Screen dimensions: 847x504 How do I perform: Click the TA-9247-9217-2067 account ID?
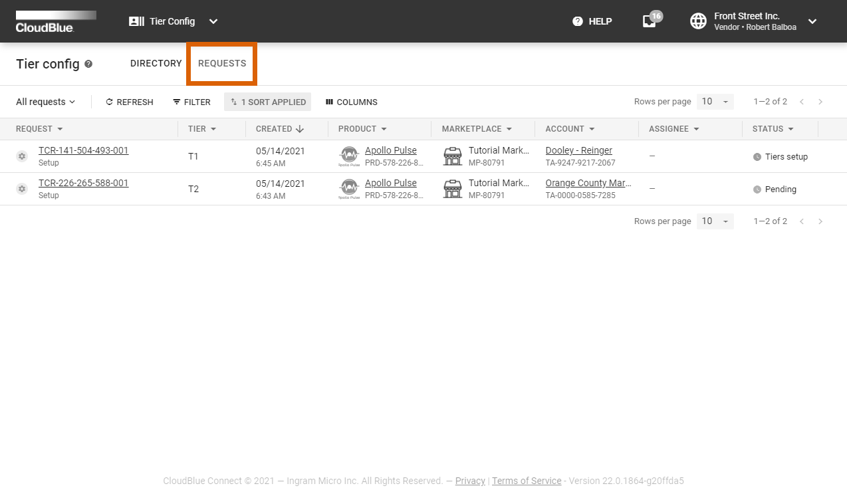pos(580,163)
